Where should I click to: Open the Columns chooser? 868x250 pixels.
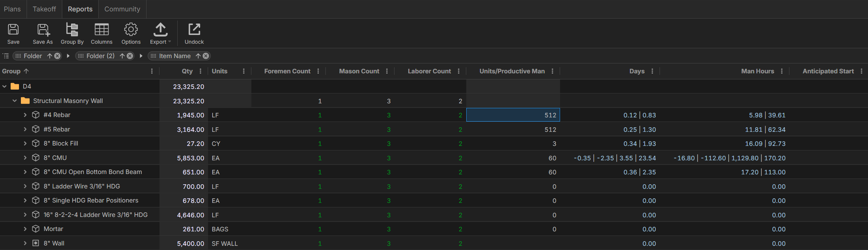(101, 33)
